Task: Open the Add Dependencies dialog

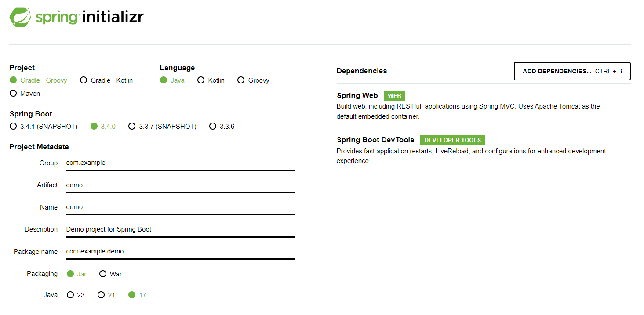Action: 572,71
